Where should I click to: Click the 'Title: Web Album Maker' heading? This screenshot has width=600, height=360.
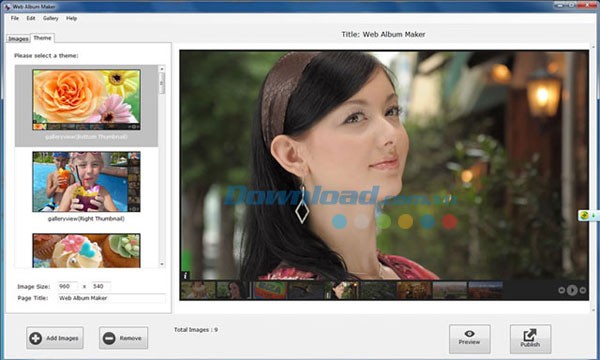(383, 34)
